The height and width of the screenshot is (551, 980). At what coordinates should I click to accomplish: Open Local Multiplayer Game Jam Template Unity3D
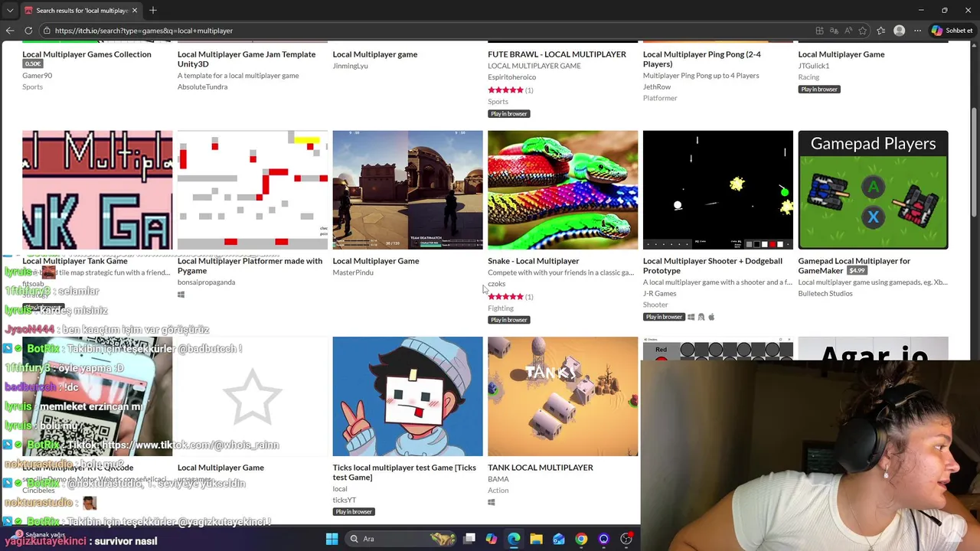(247, 59)
